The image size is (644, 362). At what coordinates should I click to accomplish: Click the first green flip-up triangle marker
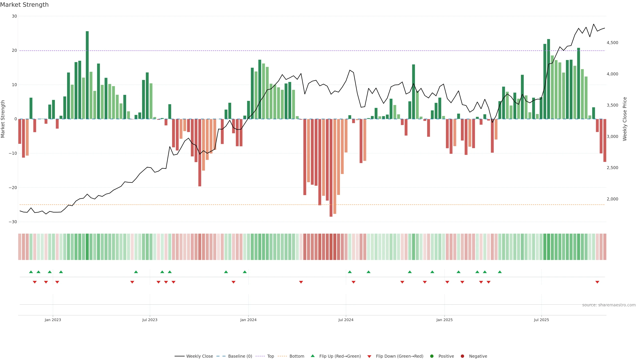click(x=31, y=272)
